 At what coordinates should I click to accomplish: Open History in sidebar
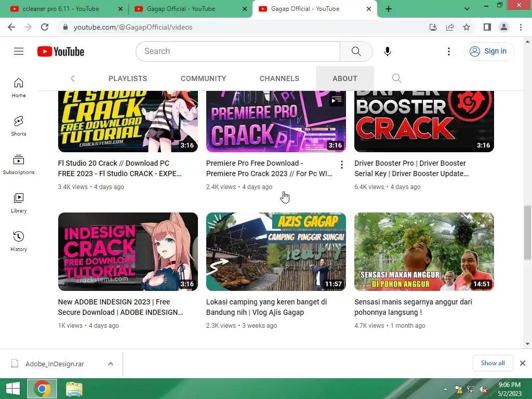click(19, 241)
